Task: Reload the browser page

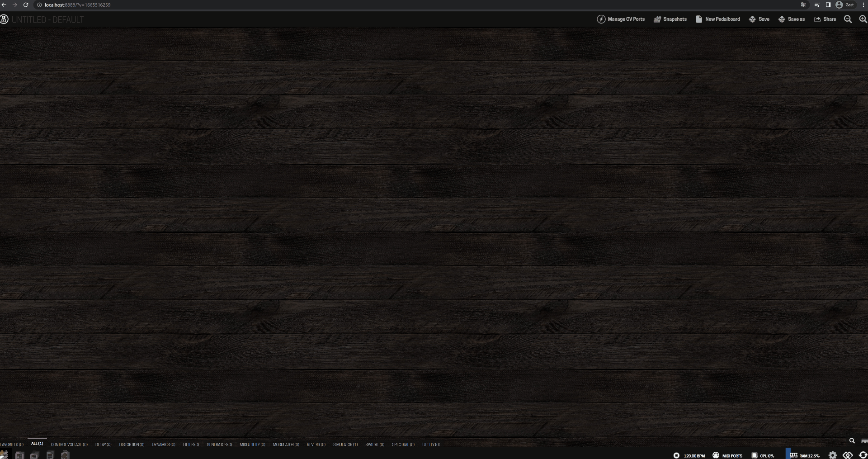Action: click(x=26, y=5)
